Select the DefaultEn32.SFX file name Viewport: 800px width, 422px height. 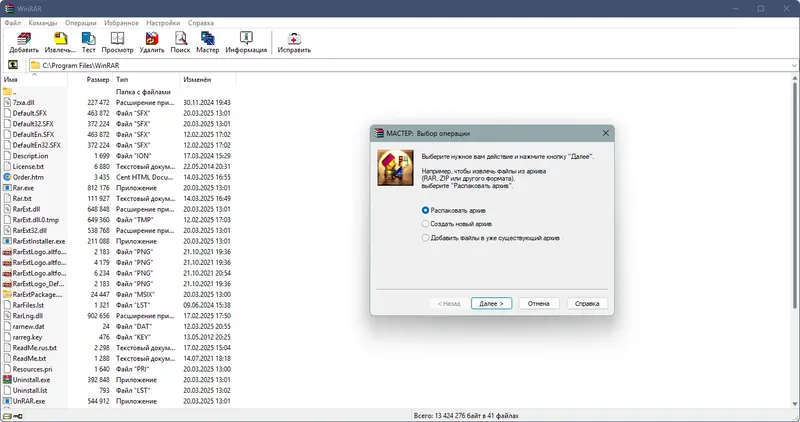point(37,145)
